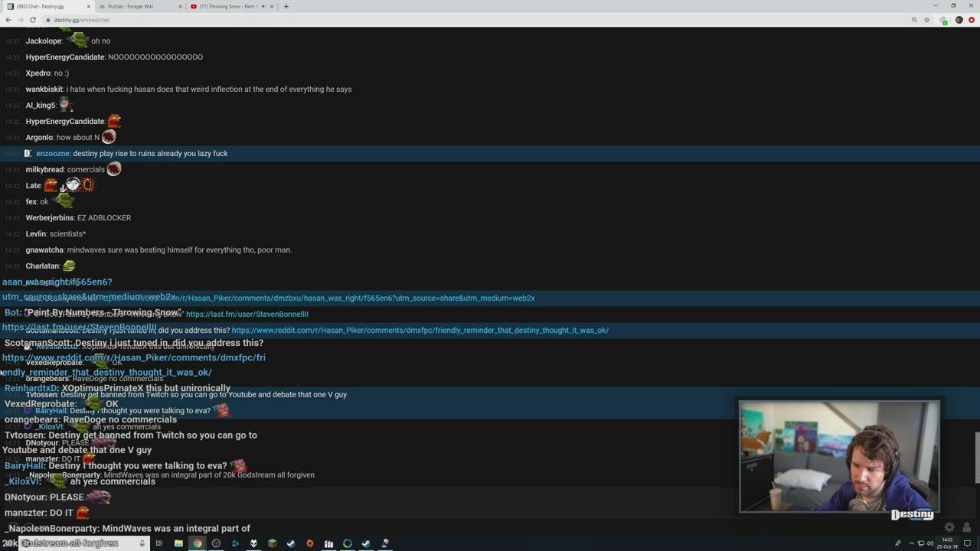
Task: Open File Explorer in taskbar
Action: (x=178, y=543)
